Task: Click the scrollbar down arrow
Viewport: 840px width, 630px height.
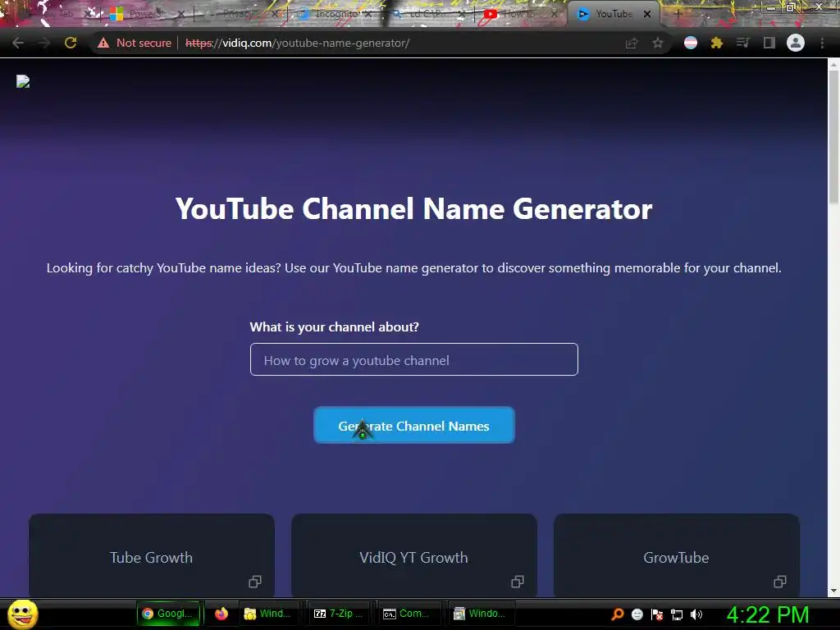Action: 833,591
